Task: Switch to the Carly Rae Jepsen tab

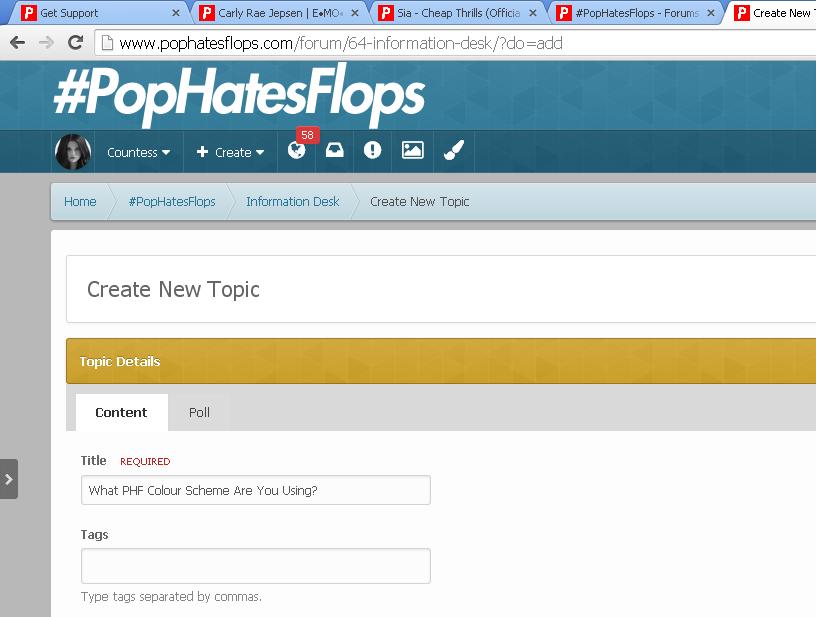Action: 278,13
